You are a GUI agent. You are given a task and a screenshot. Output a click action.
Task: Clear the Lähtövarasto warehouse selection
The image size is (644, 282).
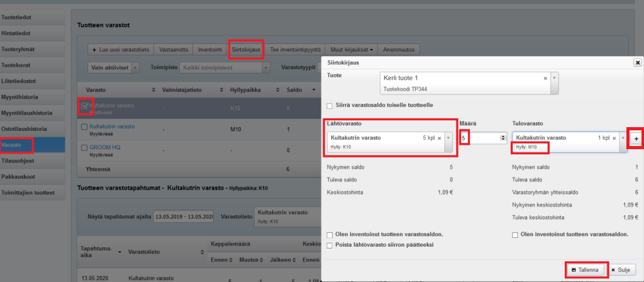[x=439, y=138]
